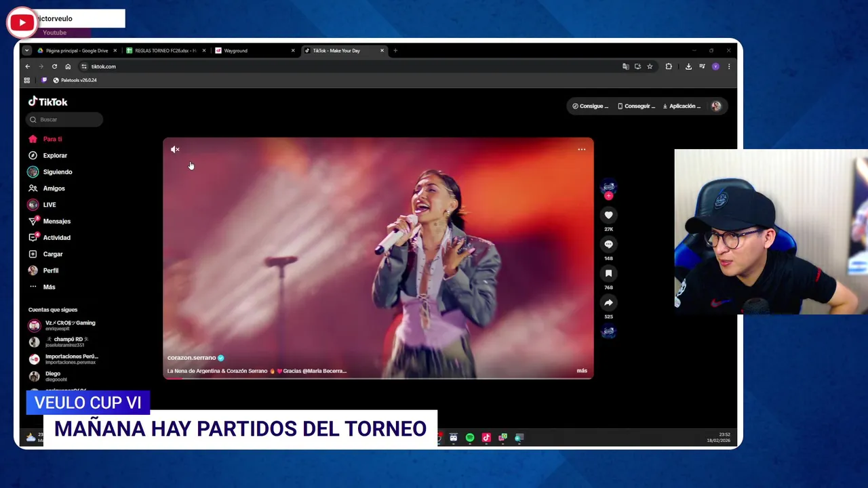Open the media controls icon

[702, 66]
